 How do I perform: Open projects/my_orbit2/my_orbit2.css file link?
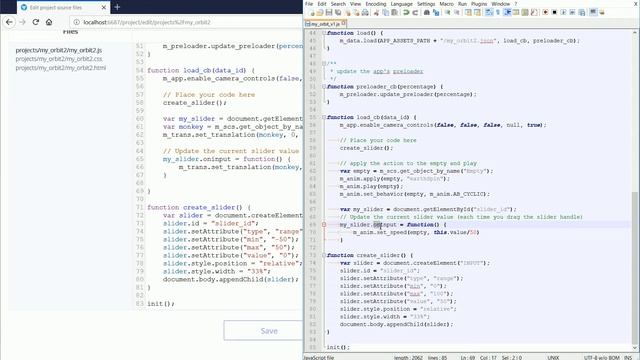59,59
